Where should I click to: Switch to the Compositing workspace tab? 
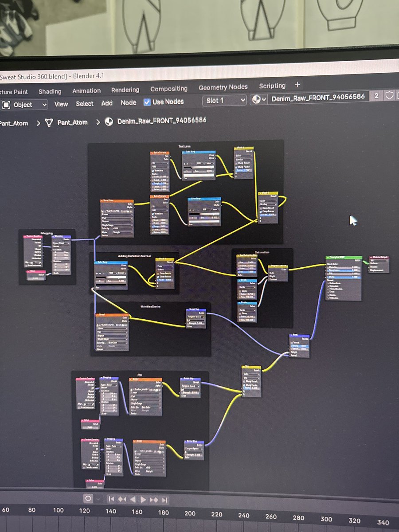tap(169, 89)
